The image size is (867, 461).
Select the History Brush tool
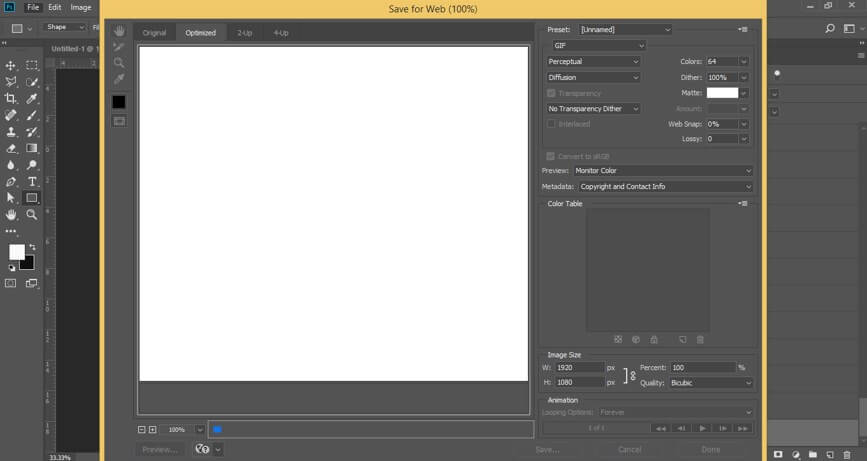click(x=32, y=132)
